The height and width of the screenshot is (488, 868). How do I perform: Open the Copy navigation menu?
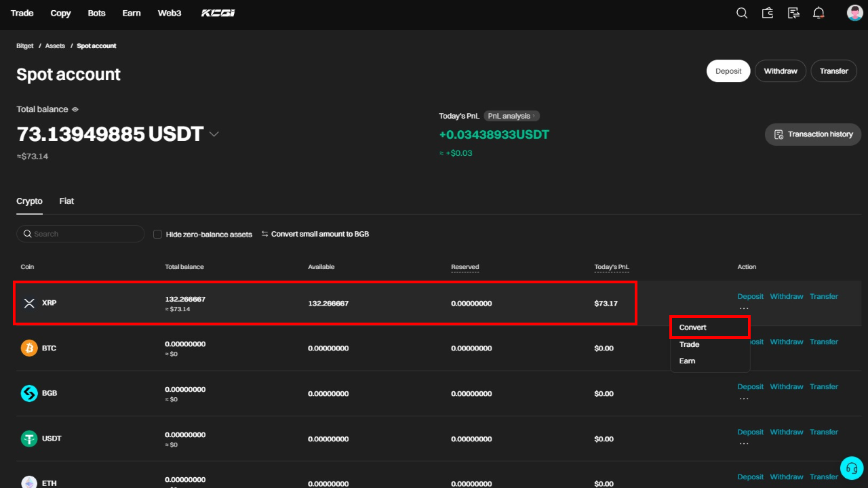coord(60,13)
